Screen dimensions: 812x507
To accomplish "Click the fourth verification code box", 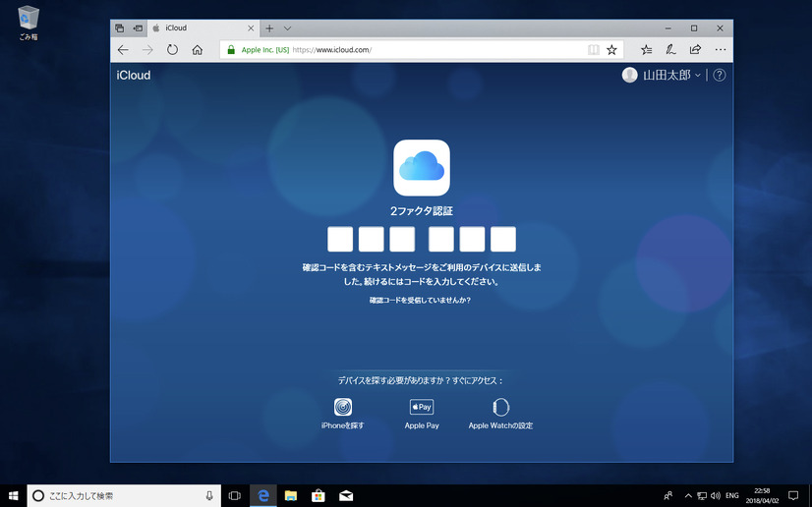I will (x=441, y=239).
